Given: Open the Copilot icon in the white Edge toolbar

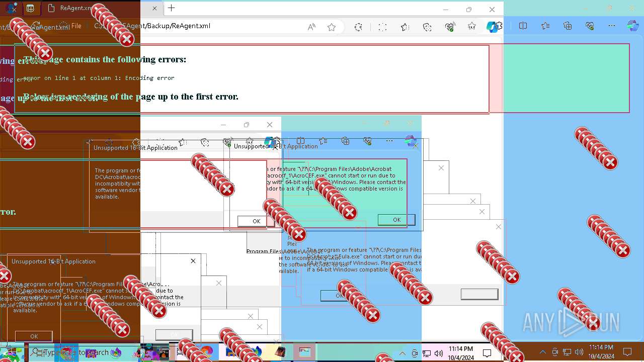Looking at the screenshot, I should click(x=493, y=27).
